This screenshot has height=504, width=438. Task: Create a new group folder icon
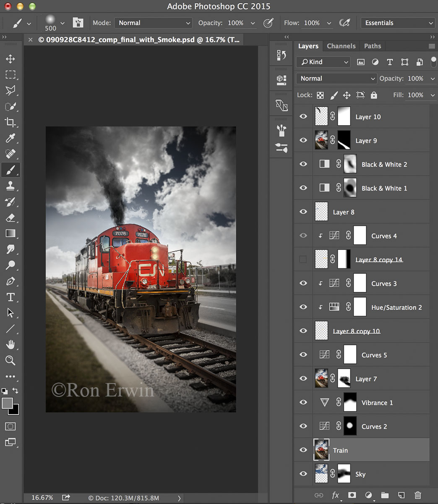pos(385,495)
